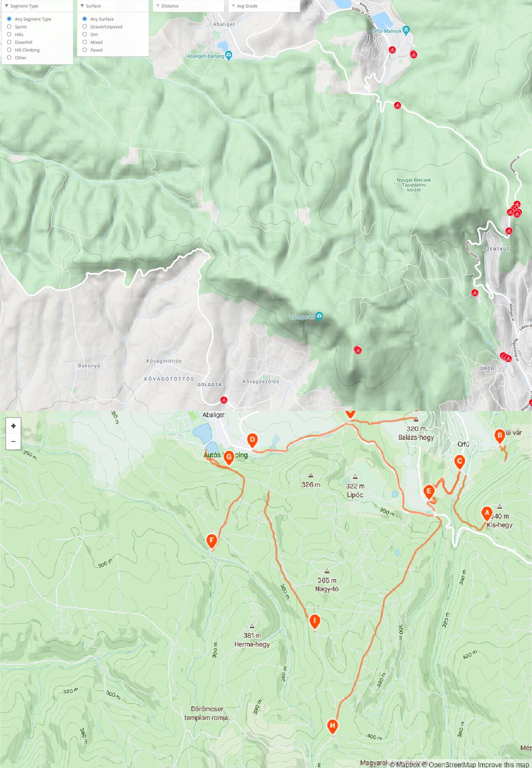Click orange segment marker D
Viewport: 532px width, 768px height.
point(252,440)
